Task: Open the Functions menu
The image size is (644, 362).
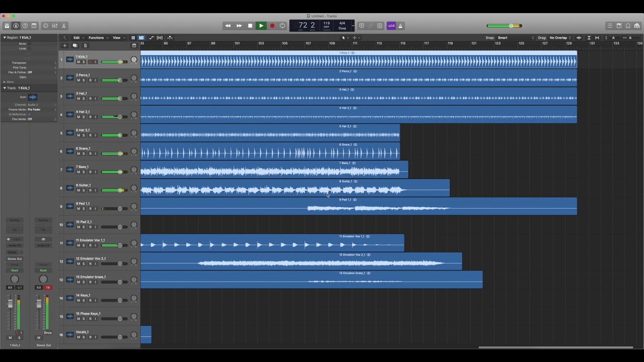Action: 97,38
